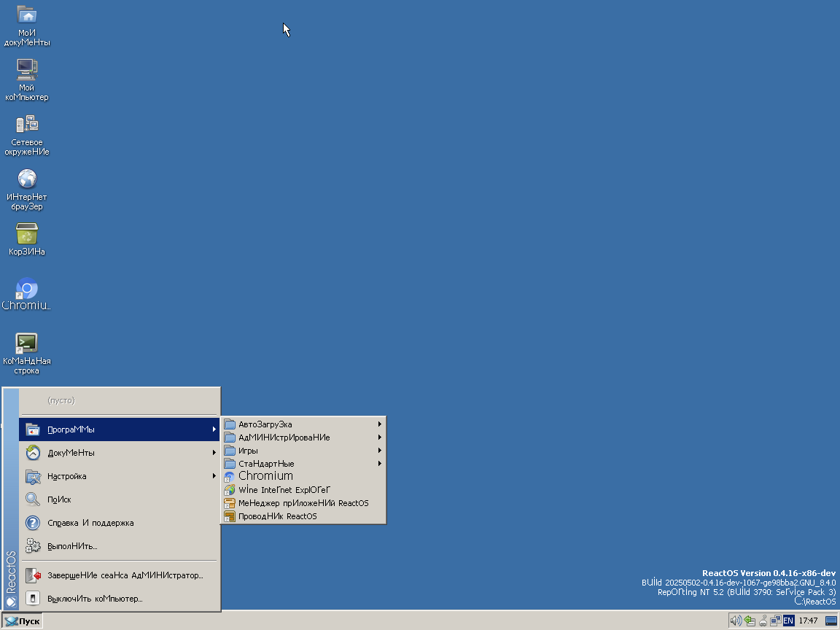Expand the Стандартные folder arrow
The height and width of the screenshot is (630, 840).
(380, 464)
